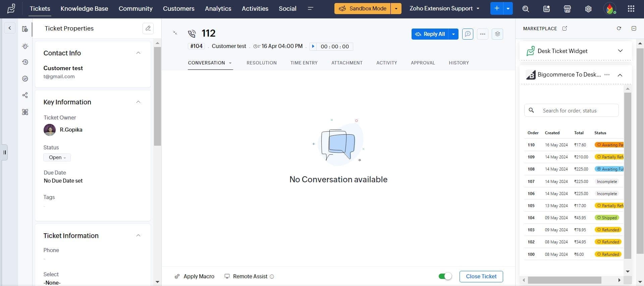
Task: Switch to the Resolution tab
Action: 261,63
